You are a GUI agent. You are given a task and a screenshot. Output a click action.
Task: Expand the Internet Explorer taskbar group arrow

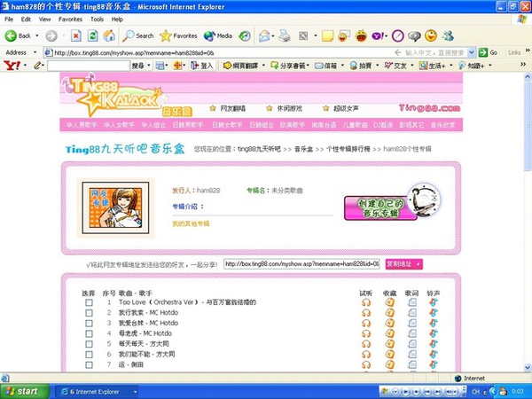pos(135,392)
